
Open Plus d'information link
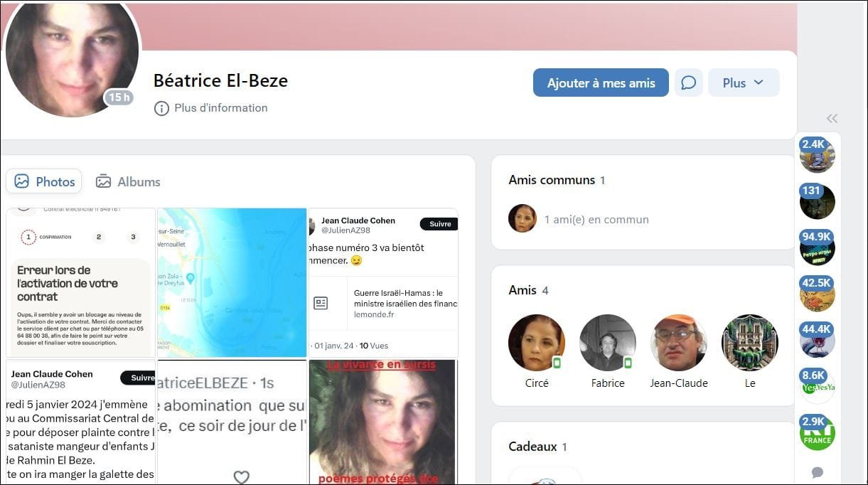211,108
